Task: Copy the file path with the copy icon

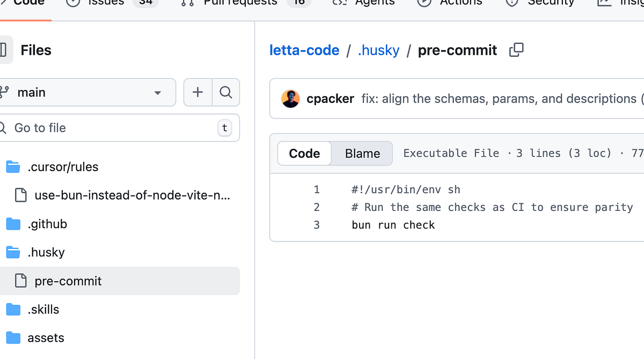Action: tap(516, 50)
